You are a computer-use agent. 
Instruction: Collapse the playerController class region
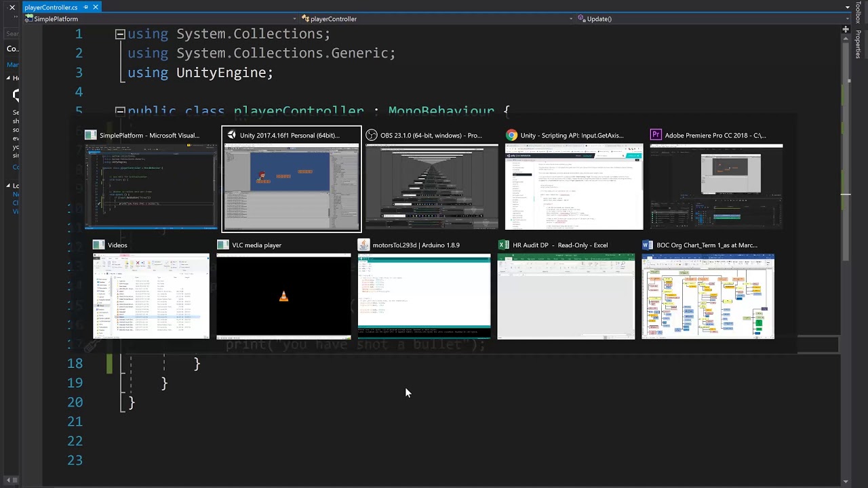[x=120, y=110]
